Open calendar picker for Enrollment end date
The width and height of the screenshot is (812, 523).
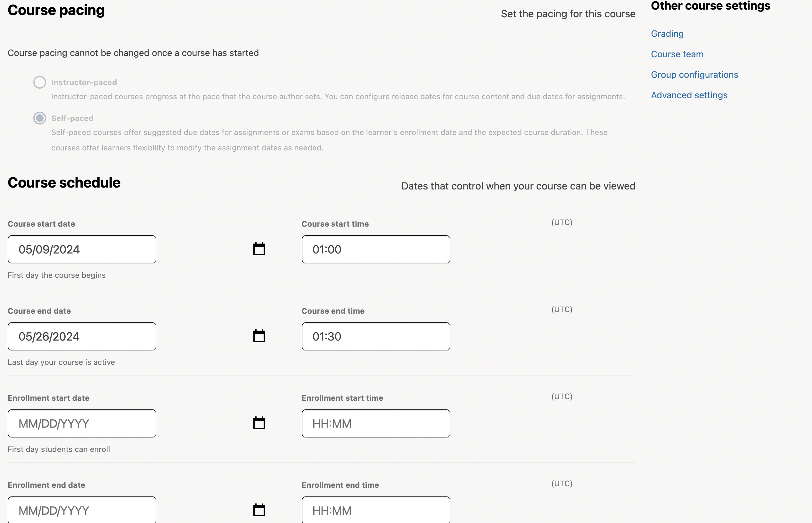coord(259,510)
